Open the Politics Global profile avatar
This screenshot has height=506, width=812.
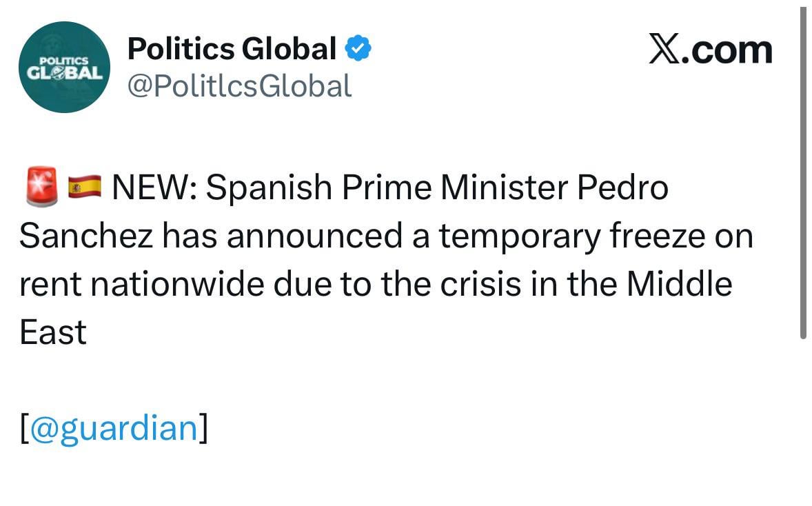[63, 67]
